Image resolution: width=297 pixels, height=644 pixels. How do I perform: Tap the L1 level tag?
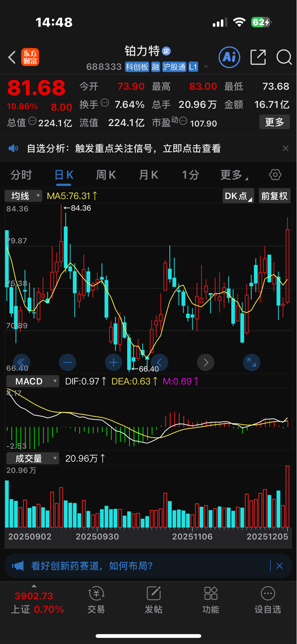193,67
